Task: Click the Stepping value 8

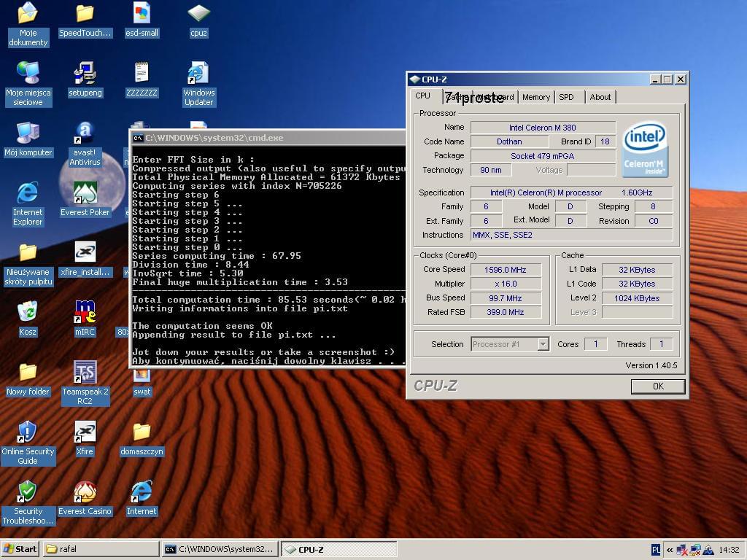Action: [653, 206]
